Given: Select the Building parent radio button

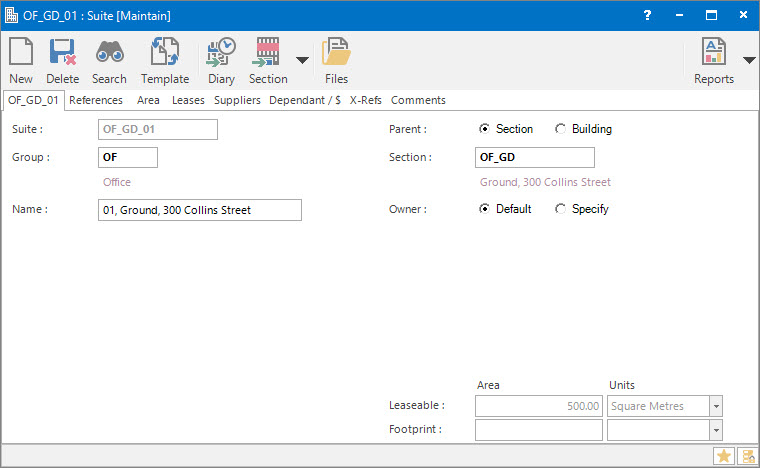Looking at the screenshot, I should point(560,129).
